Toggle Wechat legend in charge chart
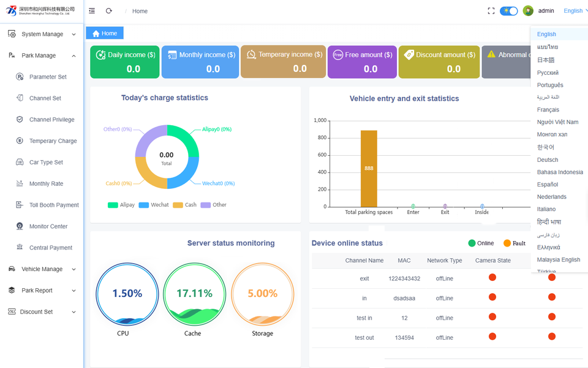 click(x=154, y=205)
